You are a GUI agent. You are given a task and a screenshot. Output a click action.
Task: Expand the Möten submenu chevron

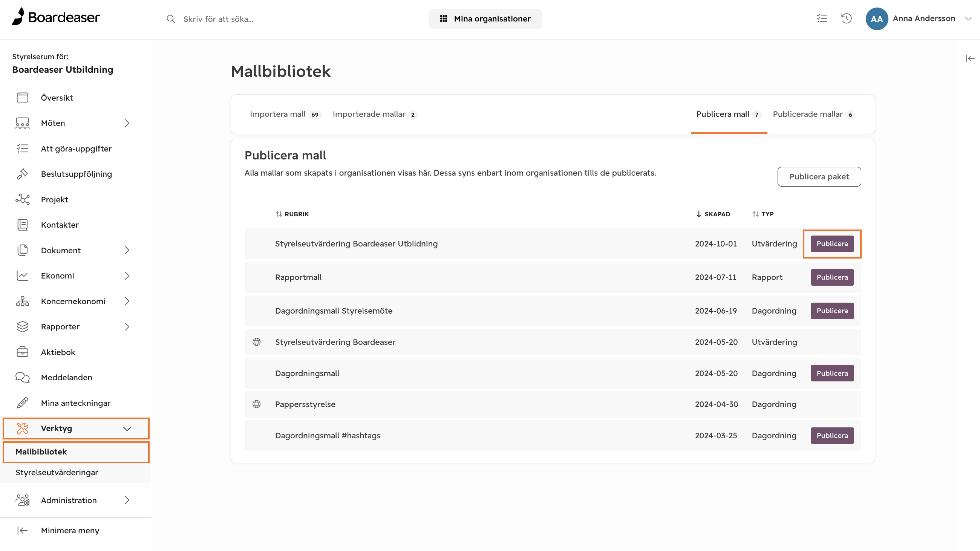tap(127, 123)
